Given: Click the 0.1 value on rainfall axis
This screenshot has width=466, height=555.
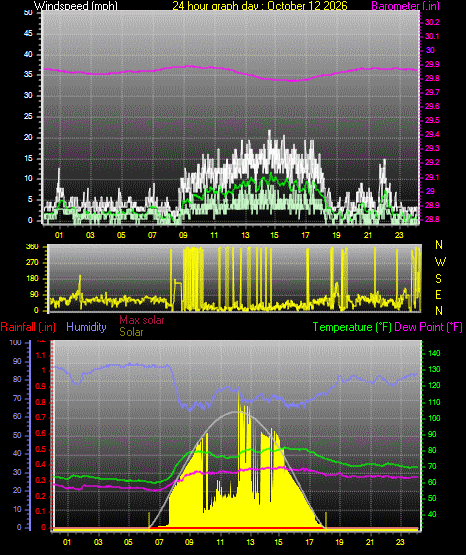Looking at the screenshot, I should 41,512.
